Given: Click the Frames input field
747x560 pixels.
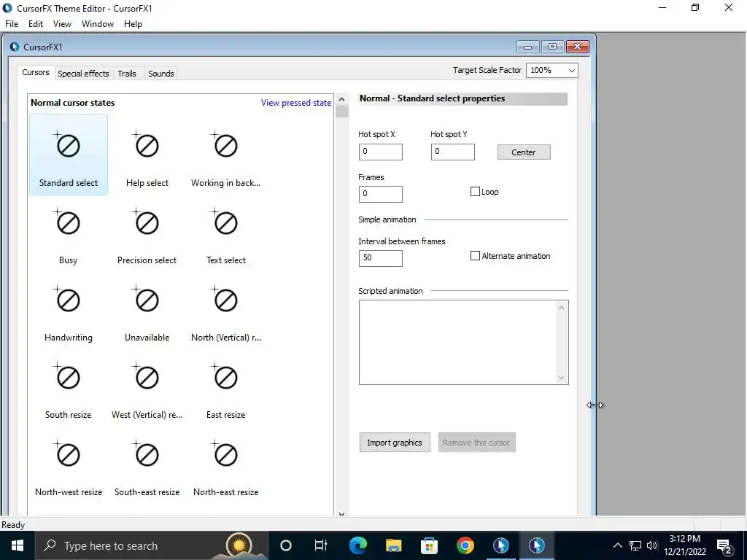Looking at the screenshot, I should (380, 194).
